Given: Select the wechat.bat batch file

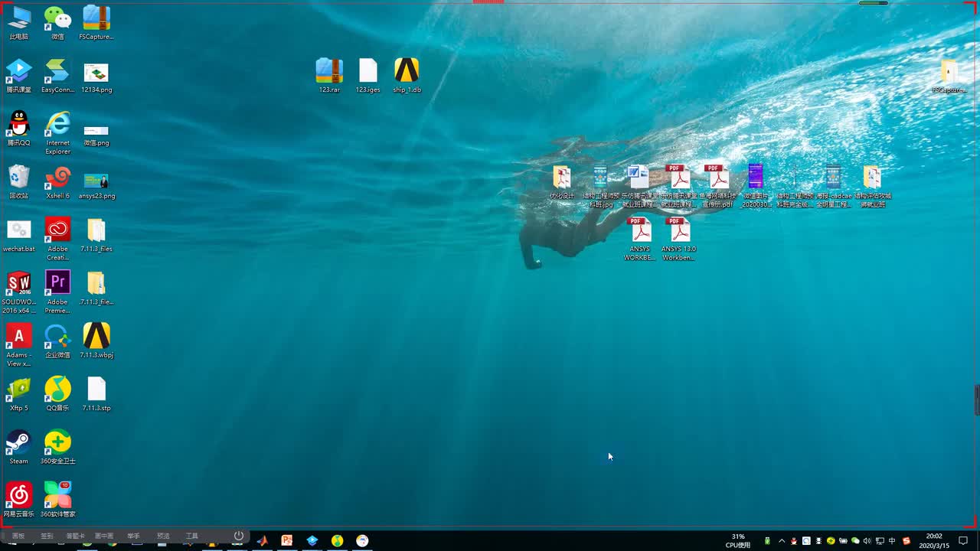Looking at the screenshot, I should click(x=19, y=235).
